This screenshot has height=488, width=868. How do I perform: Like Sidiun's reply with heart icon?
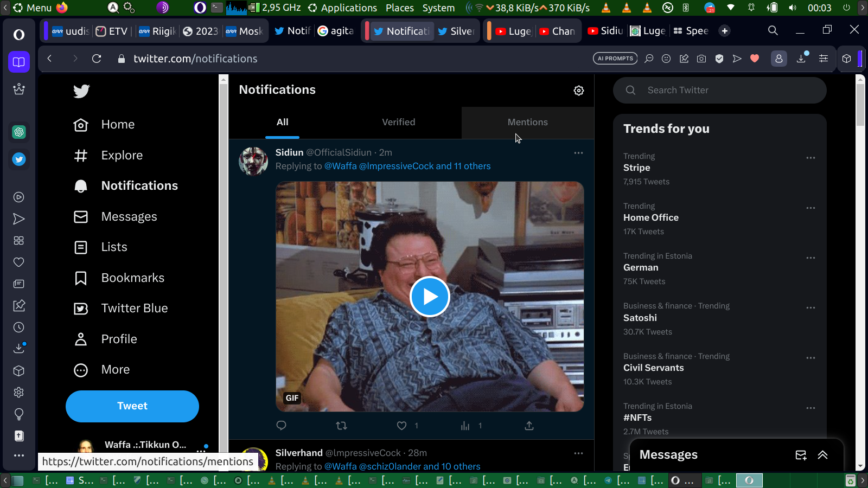[401, 426]
